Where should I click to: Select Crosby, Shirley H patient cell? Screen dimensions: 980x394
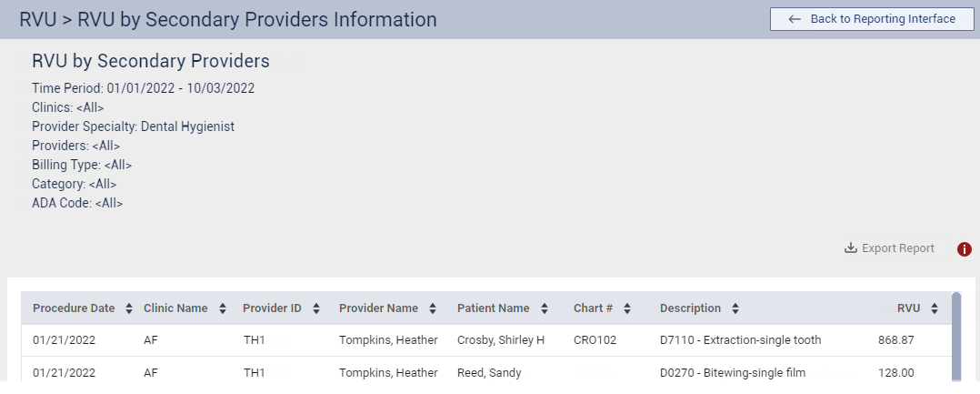[x=500, y=340]
